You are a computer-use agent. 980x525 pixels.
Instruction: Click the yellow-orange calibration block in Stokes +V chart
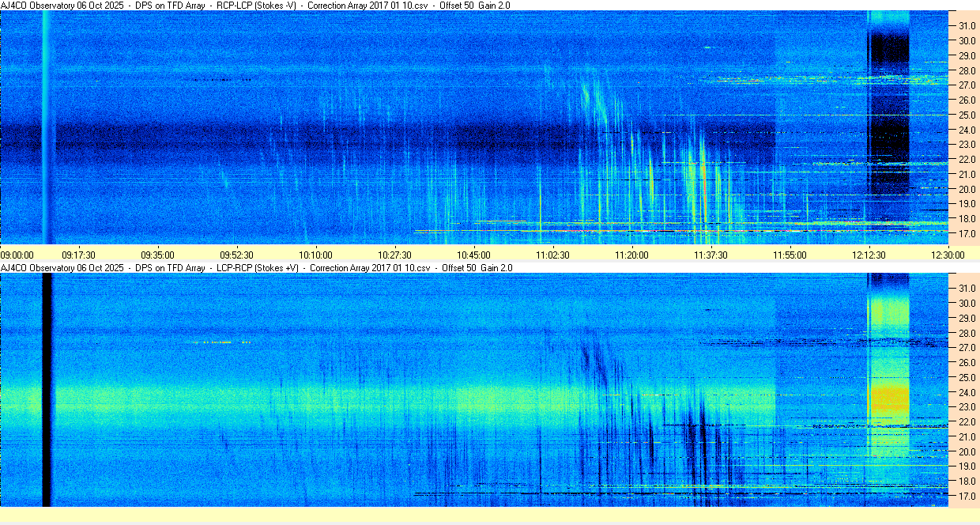(x=888, y=398)
